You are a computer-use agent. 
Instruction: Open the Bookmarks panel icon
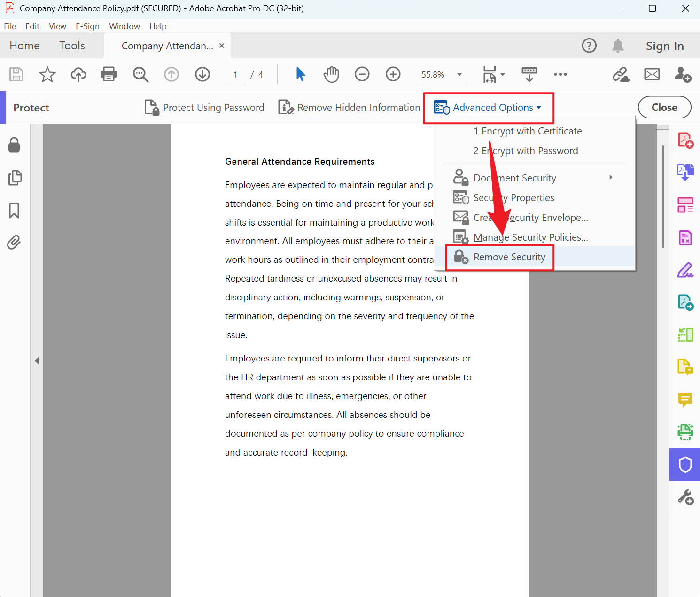point(14,211)
